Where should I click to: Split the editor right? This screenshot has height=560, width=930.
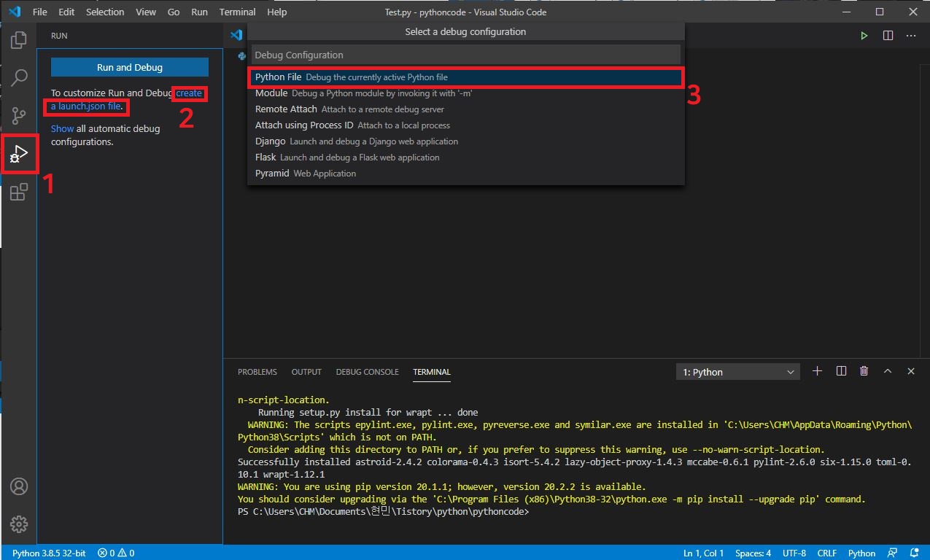[x=888, y=36]
